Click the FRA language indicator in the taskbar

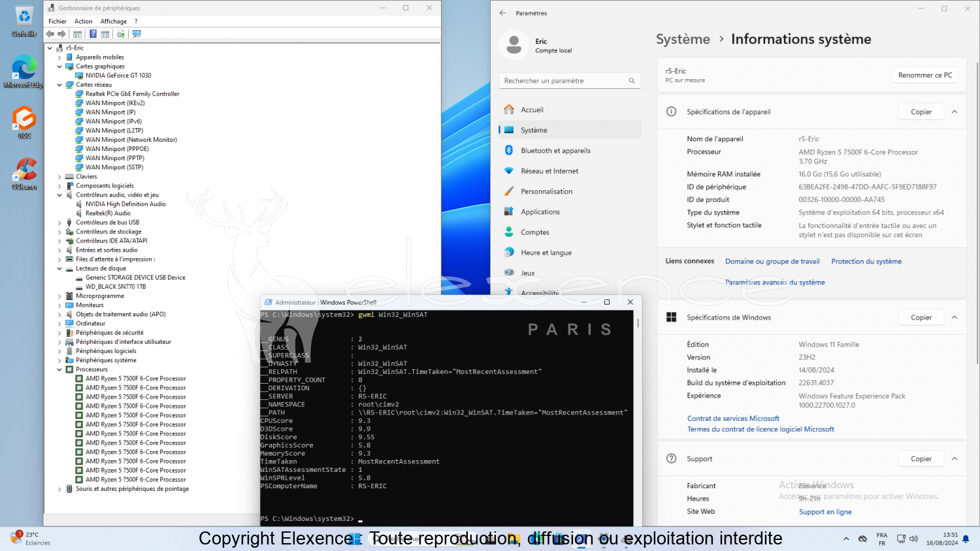coord(882,539)
